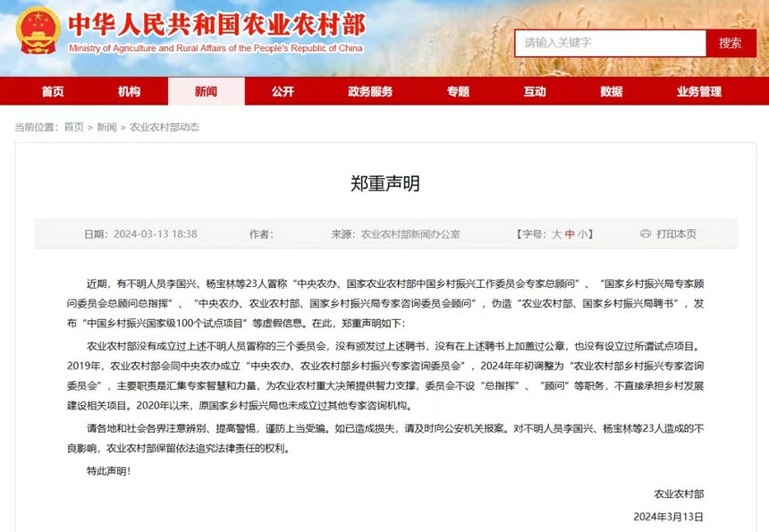
Task: Focus the 请输入关键字 search field
Action: (x=610, y=43)
